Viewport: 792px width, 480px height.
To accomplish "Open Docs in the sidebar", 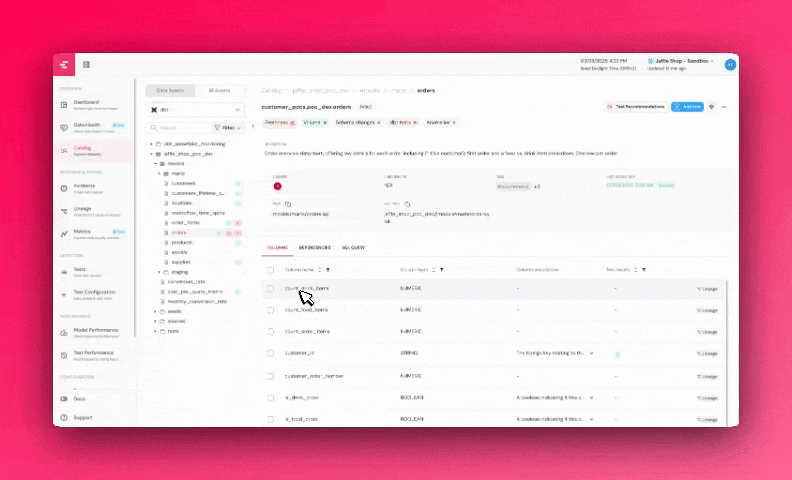I will (79, 399).
